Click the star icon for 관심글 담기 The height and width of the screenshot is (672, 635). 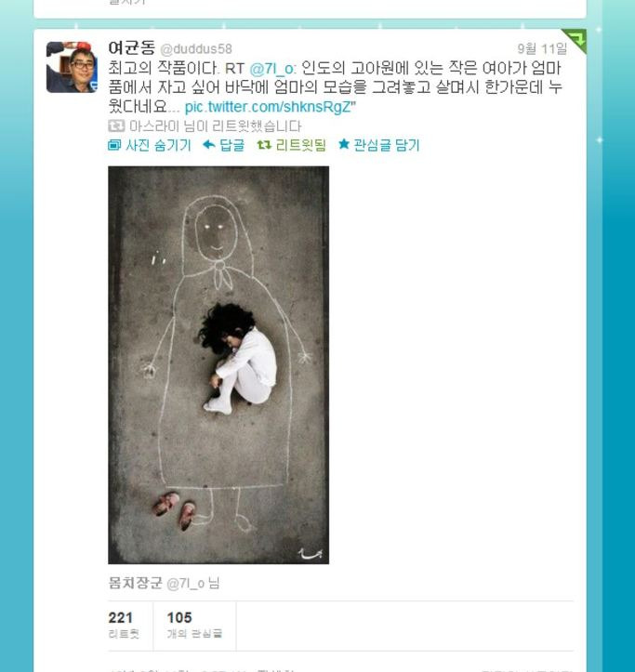pyautogui.click(x=343, y=144)
